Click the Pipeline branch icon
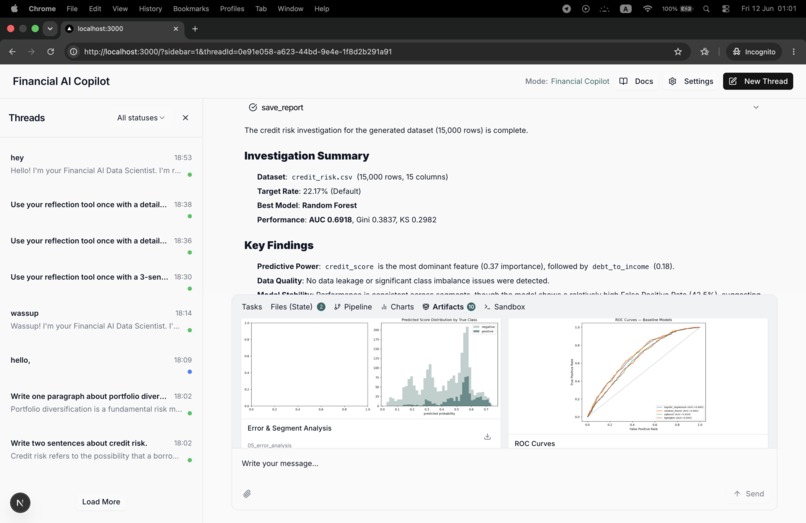This screenshot has width=806, height=523. (337, 307)
